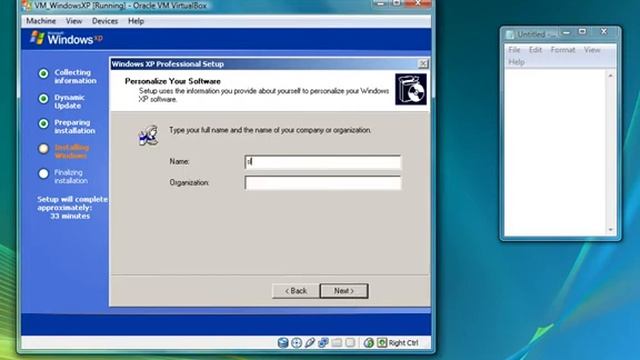Open the View menu in VirtualBox

click(74, 21)
